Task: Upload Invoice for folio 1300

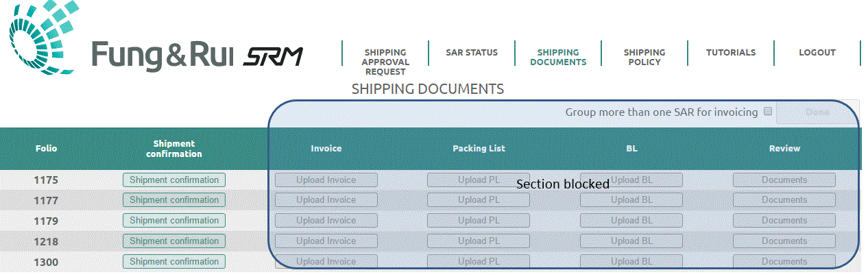Action: pos(326,262)
